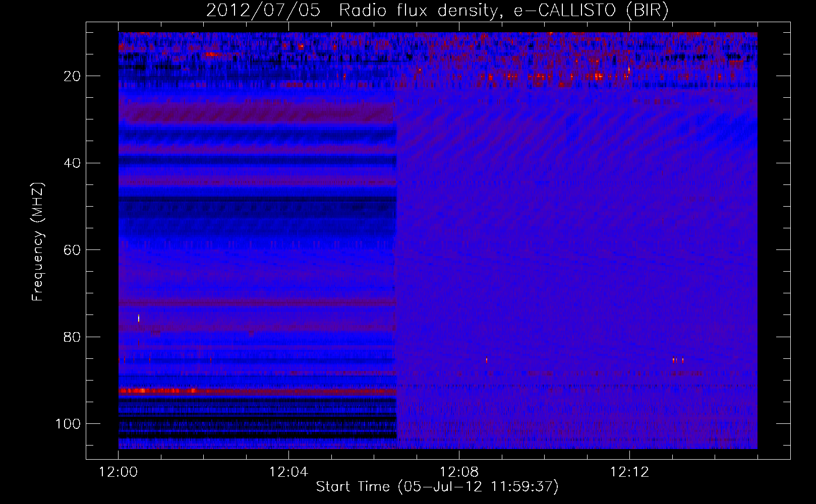Click the 40 MHz frequency tick label
The height and width of the screenshot is (504, 816).
(73, 163)
